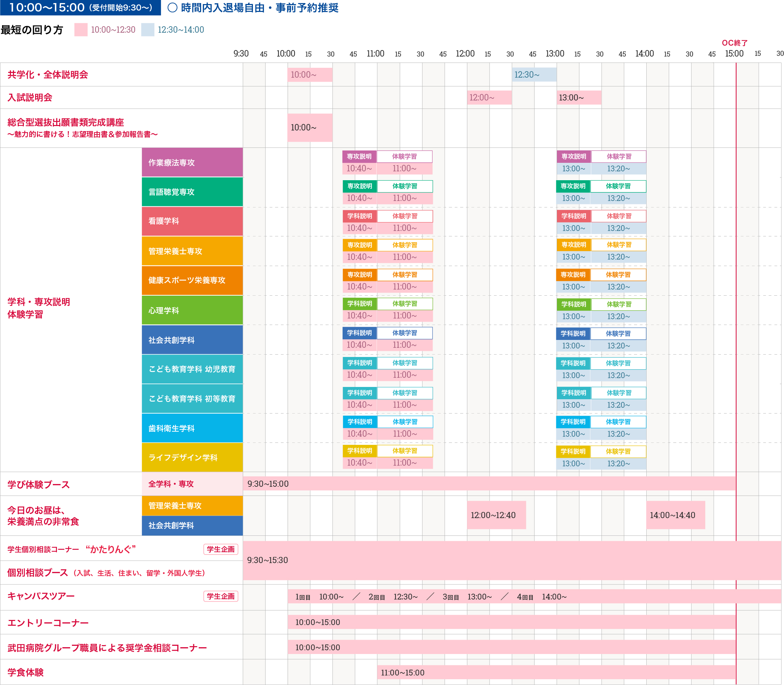Click 学生企画 badge beside かたりんぐ
This screenshot has height=685, width=784.
point(221,549)
